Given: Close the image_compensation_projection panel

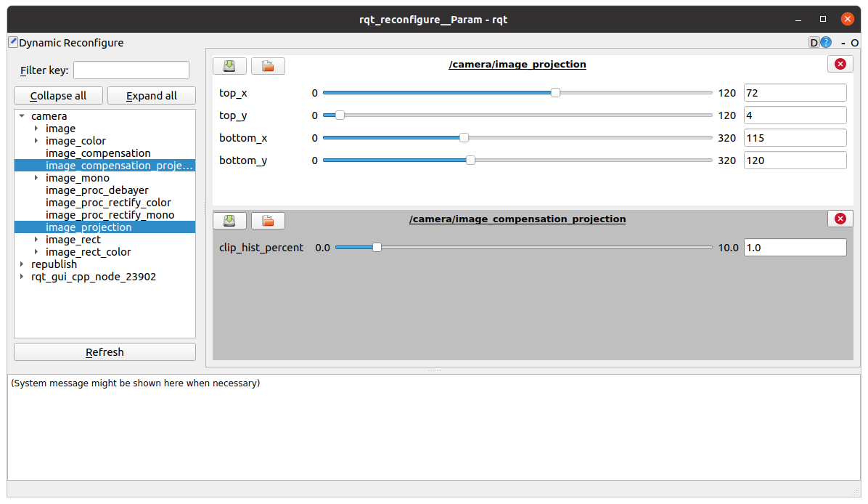Looking at the screenshot, I should [840, 219].
